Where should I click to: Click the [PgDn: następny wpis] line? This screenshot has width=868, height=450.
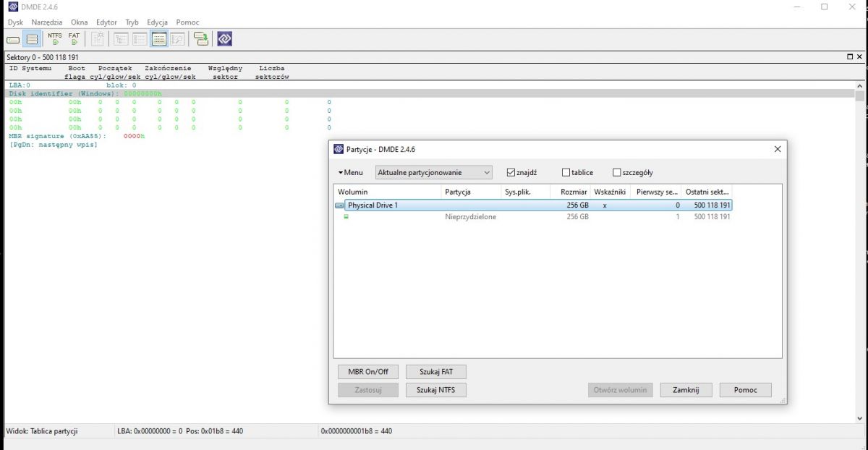53,145
